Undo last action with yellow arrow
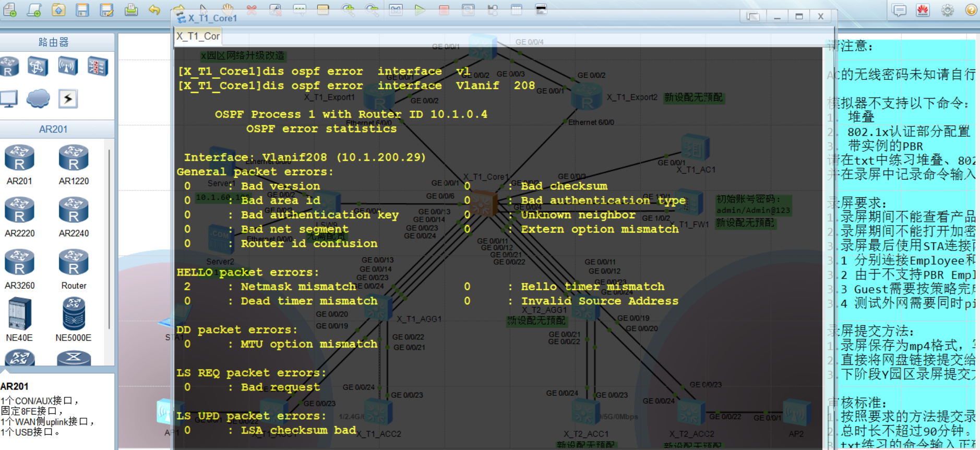This screenshot has width=980, height=450. point(154,9)
